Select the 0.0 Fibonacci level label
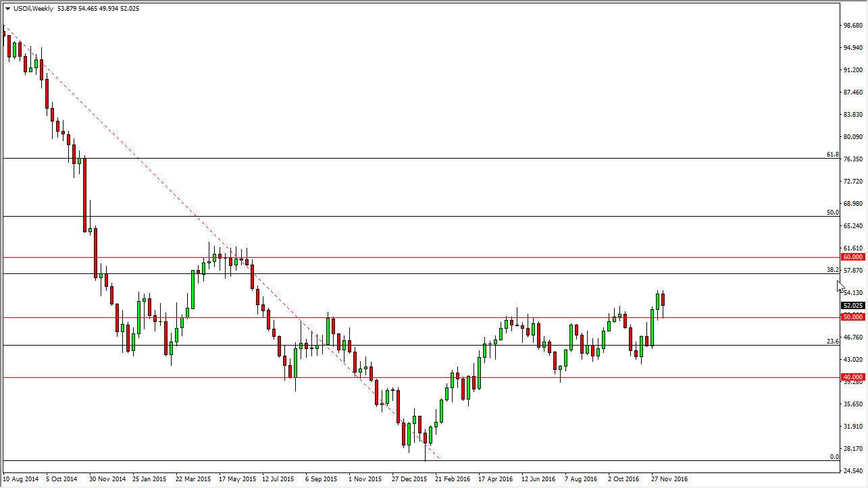 pyautogui.click(x=834, y=457)
